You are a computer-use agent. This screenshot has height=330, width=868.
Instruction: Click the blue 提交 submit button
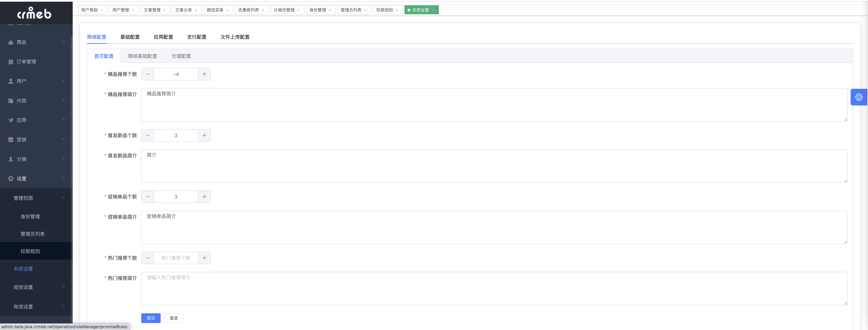(x=151, y=318)
